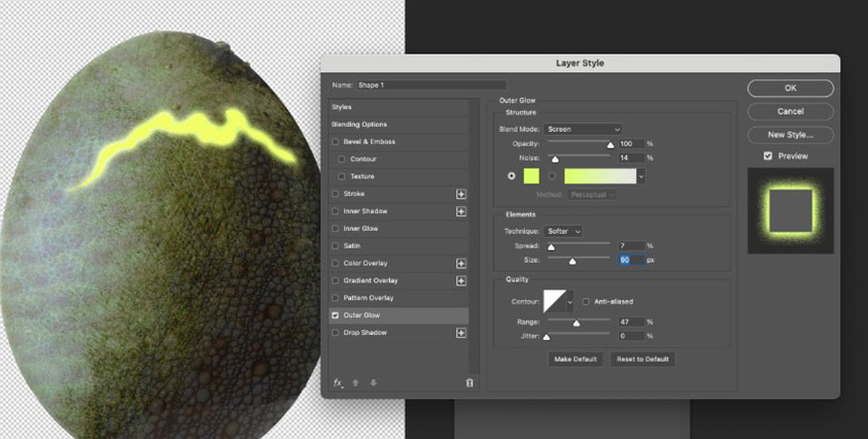Click the Range value field
Screen dimensions: 868x439
pyautogui.click(x=632, y=322)
